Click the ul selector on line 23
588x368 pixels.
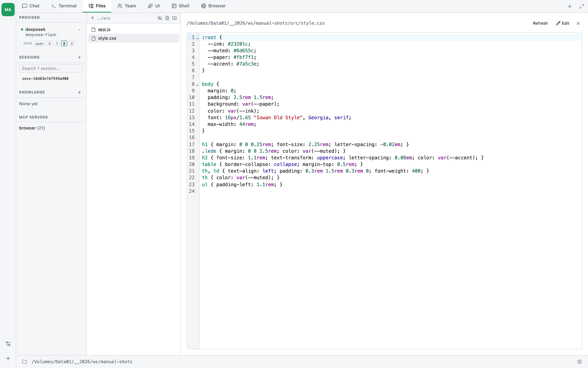click(205, 185)
